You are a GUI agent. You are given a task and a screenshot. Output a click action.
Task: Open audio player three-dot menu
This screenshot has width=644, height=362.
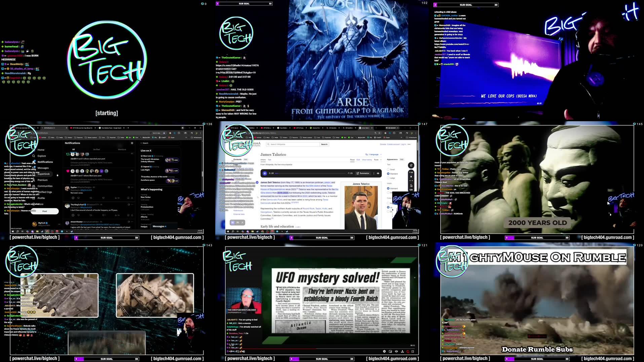coord(374,173)
